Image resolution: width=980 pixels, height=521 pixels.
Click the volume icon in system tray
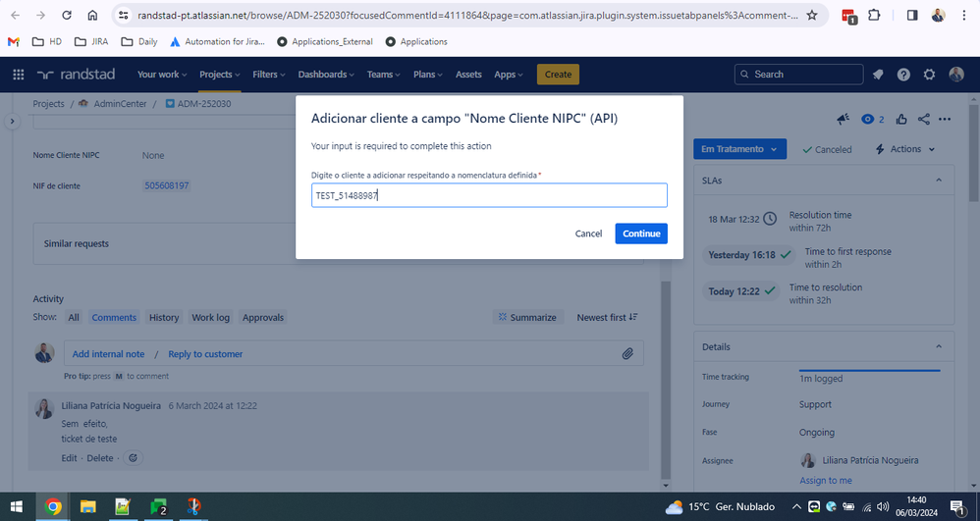pos(883,506)
